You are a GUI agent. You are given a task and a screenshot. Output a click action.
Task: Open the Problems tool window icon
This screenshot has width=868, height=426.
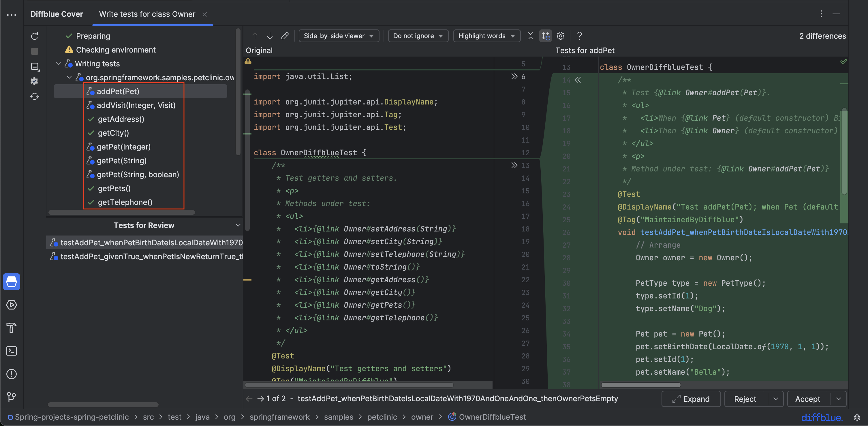(12, 374)
